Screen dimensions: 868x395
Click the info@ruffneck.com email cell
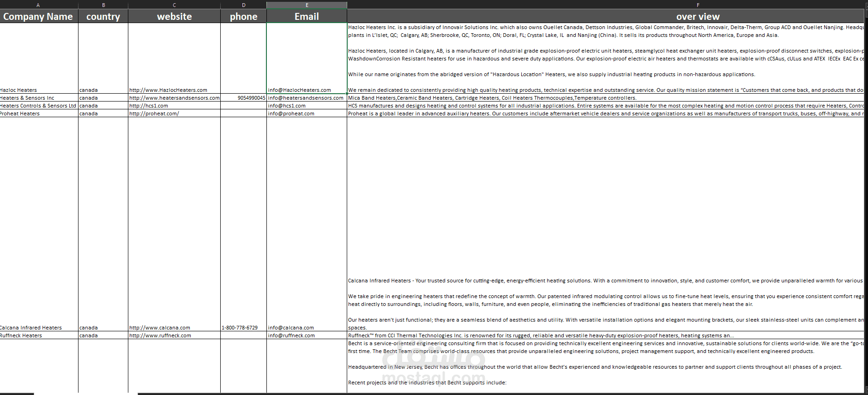click(307, 335)
